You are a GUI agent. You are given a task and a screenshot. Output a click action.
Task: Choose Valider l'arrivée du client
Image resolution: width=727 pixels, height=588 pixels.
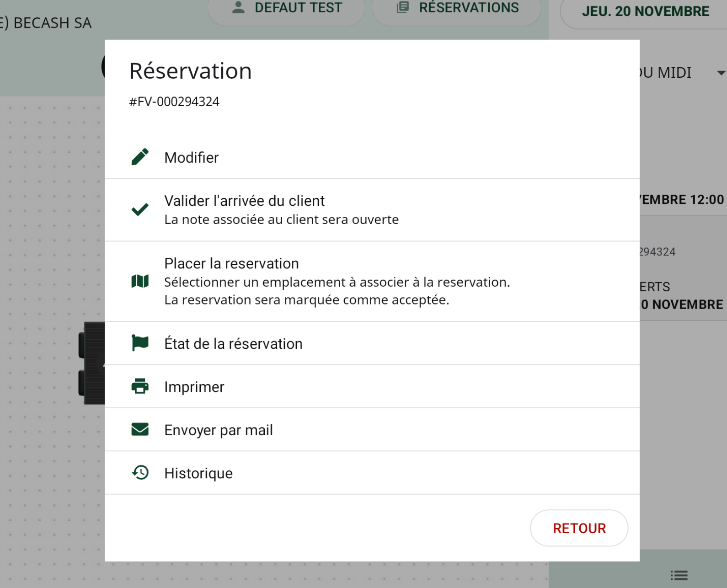click(245, 201)
